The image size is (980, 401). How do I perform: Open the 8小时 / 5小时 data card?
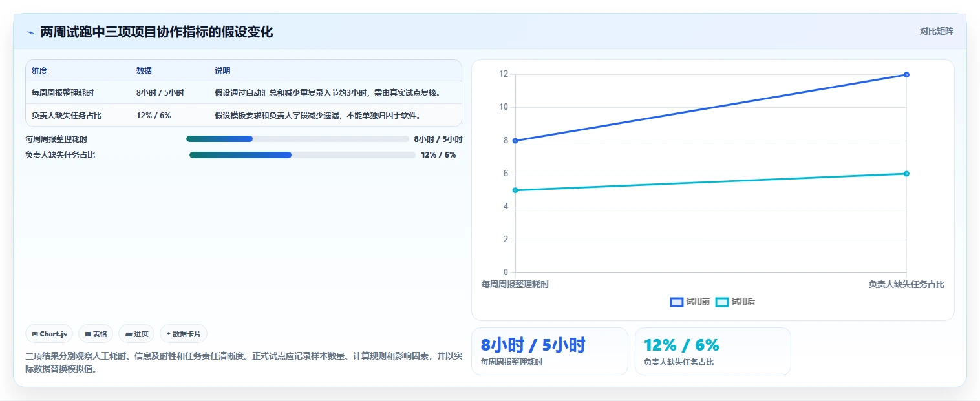coord(549,351)
